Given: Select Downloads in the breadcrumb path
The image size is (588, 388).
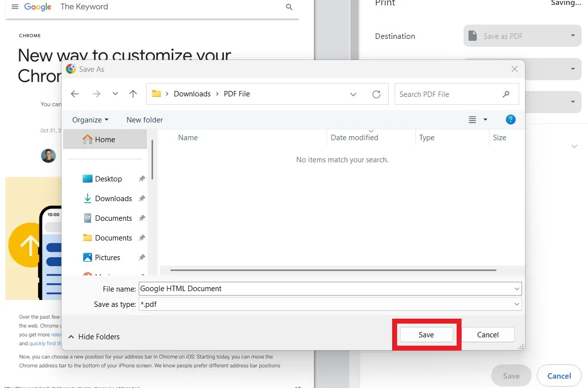Looking at the screenshot, I should [x=192, y=93].
